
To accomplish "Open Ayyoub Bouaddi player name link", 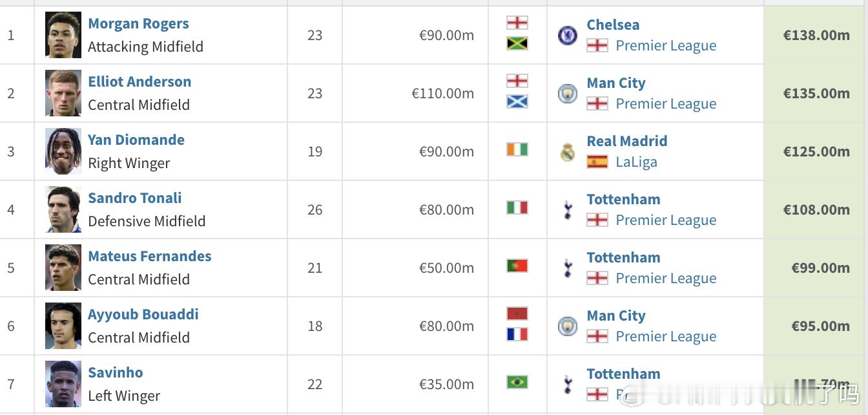I will (143, 315).
